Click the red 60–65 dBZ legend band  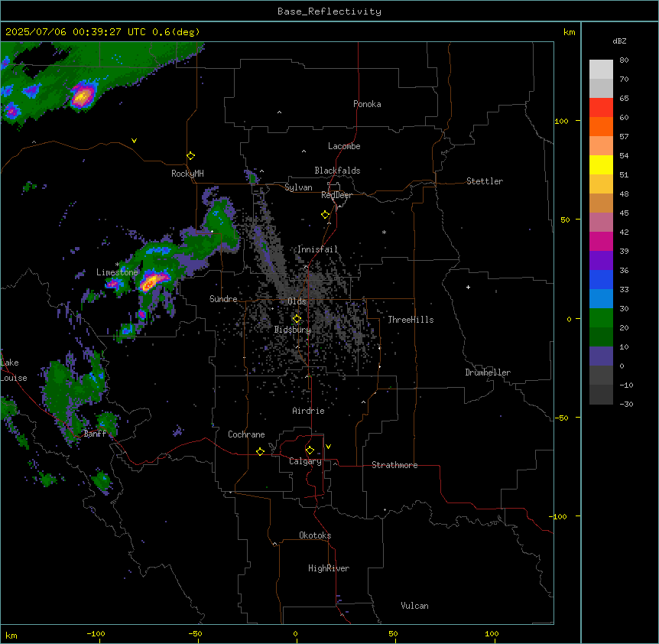(x=601, y=108)
